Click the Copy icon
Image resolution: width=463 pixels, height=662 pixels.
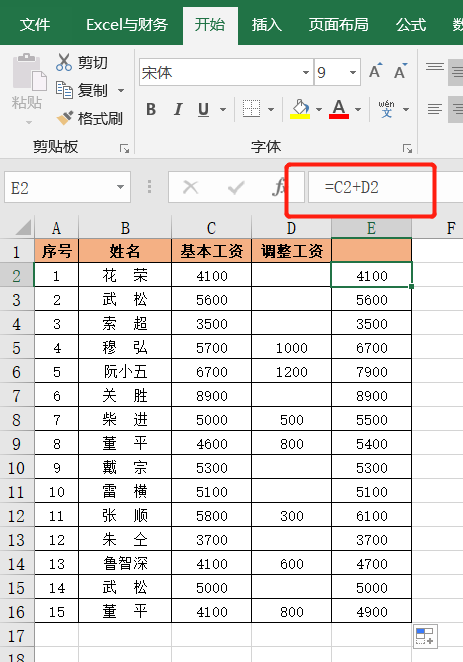pyautogui.click(x=64, y=90)
